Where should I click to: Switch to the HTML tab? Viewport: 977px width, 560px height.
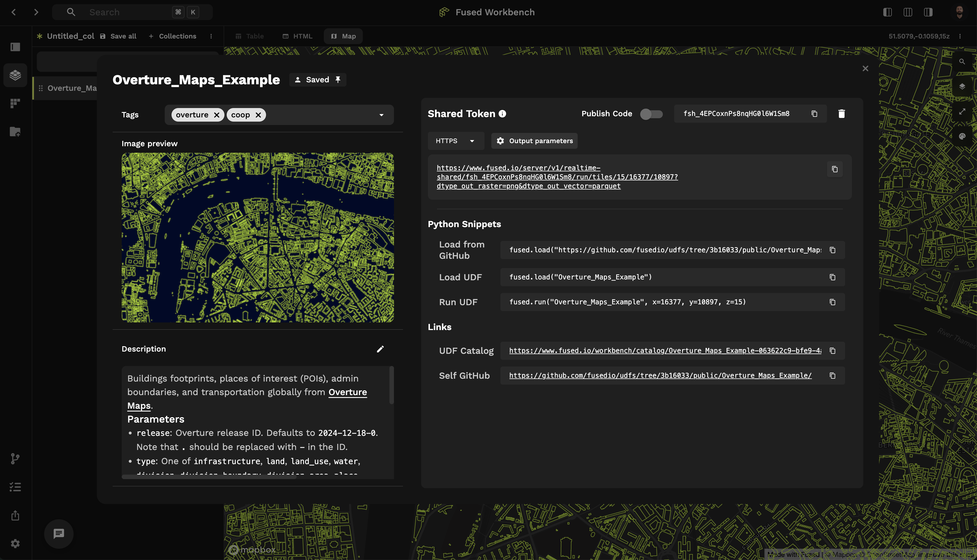[297, 36]
